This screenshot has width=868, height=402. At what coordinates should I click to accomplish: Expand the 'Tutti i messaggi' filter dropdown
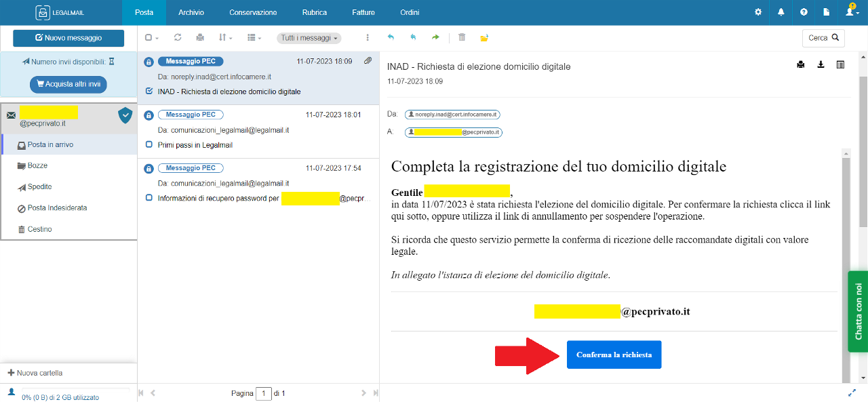(309, 39)
